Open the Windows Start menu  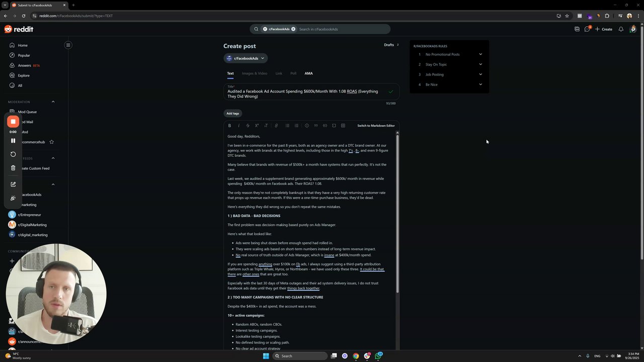(266, 356)
